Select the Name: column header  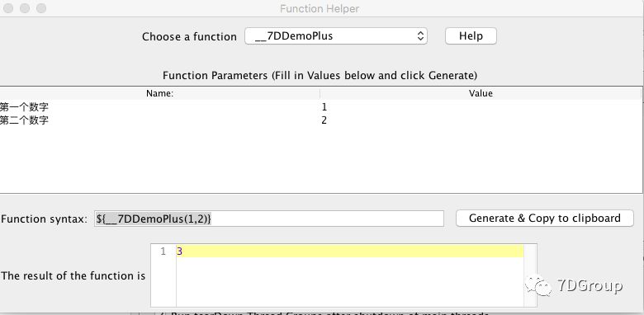(x=159, y=93)
